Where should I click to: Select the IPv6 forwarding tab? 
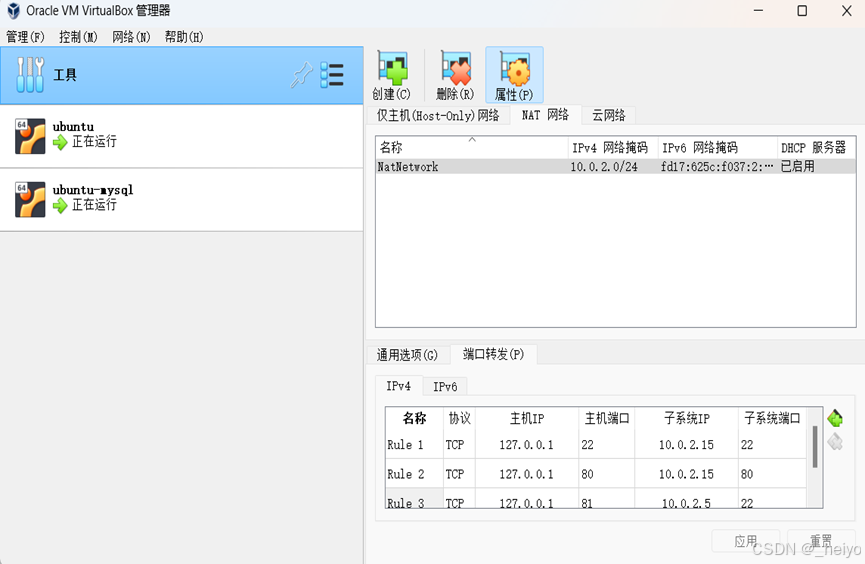click(x=445, y=387)
